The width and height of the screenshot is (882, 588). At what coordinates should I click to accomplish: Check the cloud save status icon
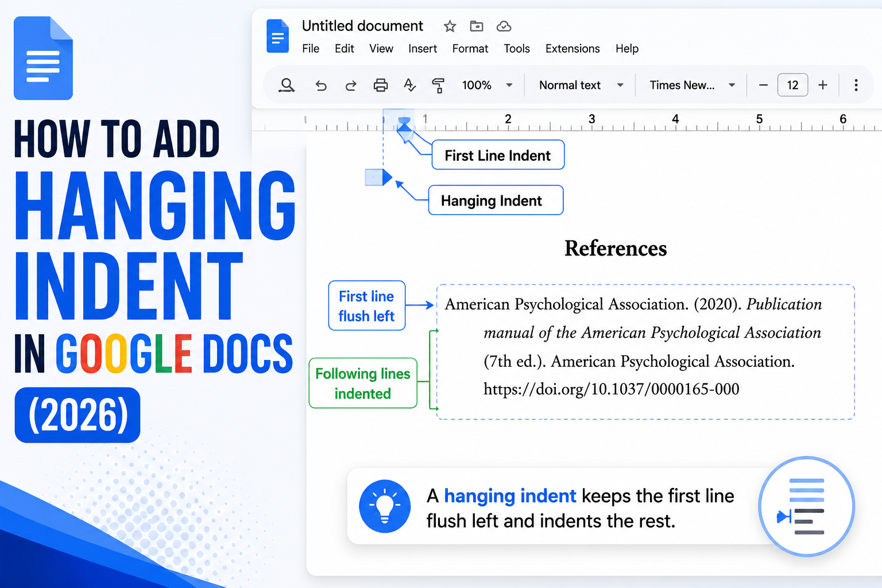(x=504, y=26)
